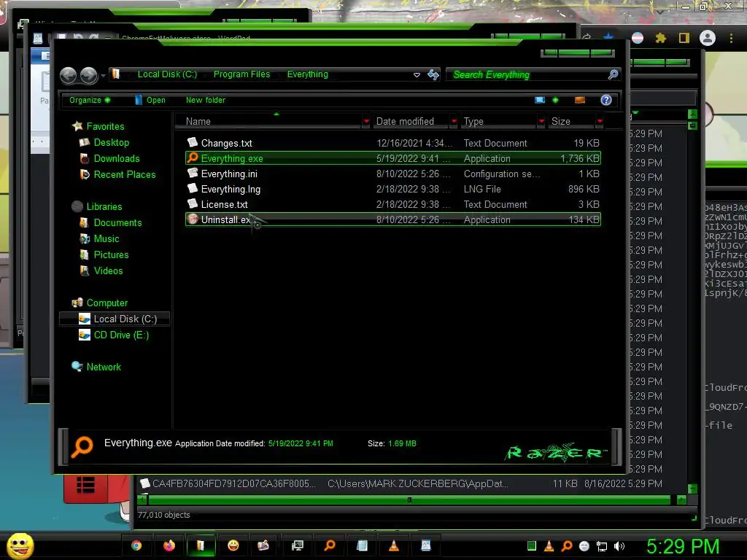Select the License.txt file

pos(393,204)
